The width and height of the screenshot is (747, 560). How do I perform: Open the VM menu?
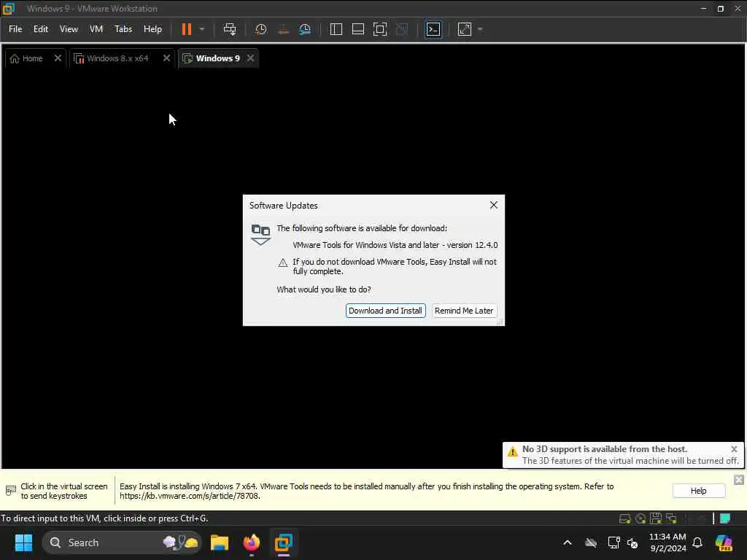point(96,29)
